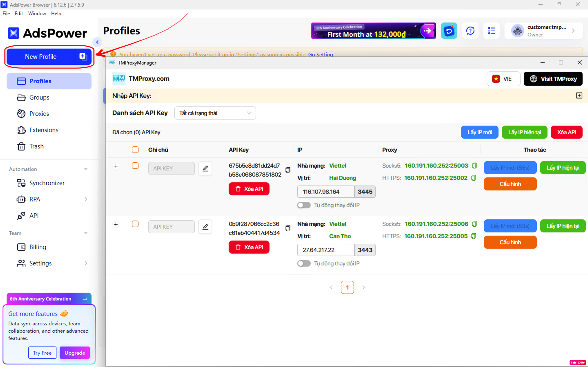Collapse the sidebar using the arrow button
The image size is (588, 367).
pyautogui.click(x=97, y=42)
